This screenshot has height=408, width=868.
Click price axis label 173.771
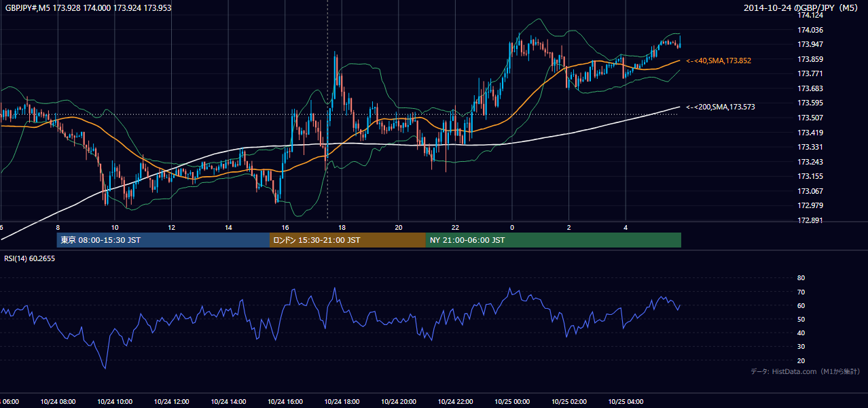[810, 73]
